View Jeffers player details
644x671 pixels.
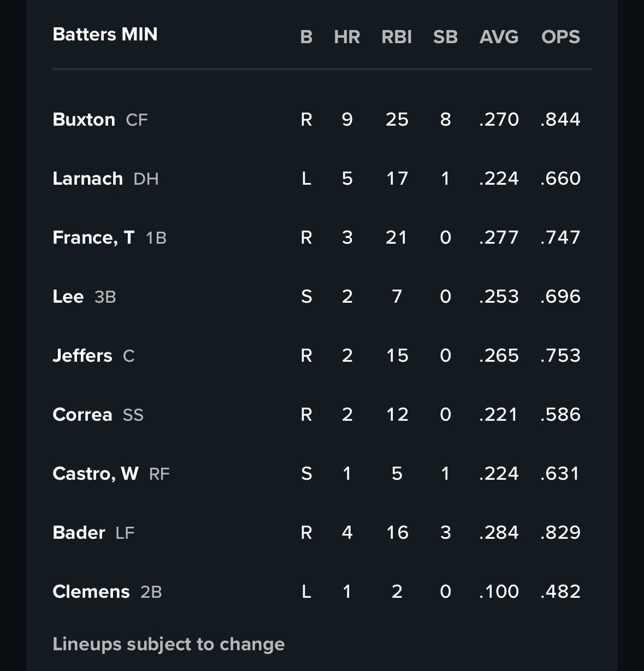pyautogui.click(x=82, y=356)
